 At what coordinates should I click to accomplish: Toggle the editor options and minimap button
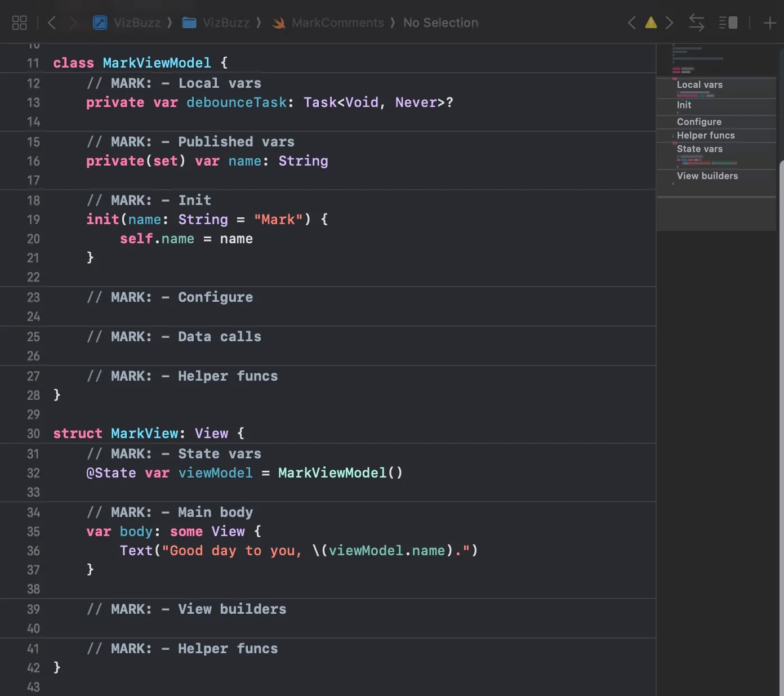pos(728,23)
